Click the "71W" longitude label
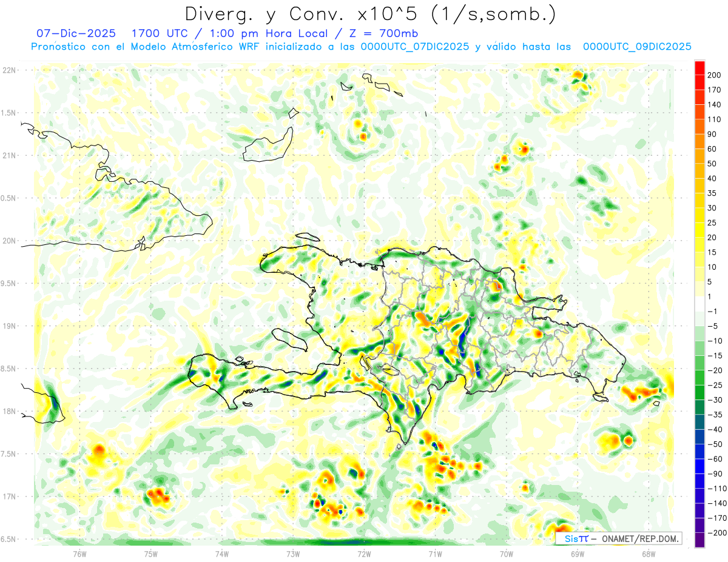The height and width of the screenshot is (562, 728). tap(435, 554)
